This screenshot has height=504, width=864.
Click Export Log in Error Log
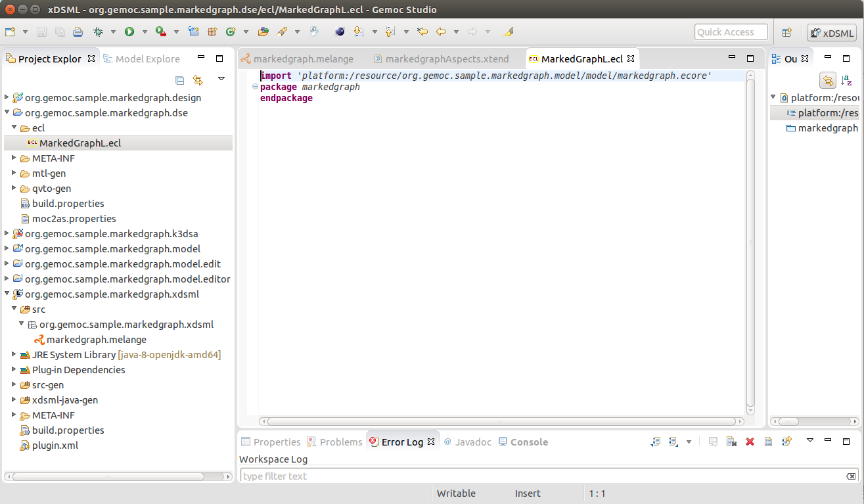click(x=655, y=442)
